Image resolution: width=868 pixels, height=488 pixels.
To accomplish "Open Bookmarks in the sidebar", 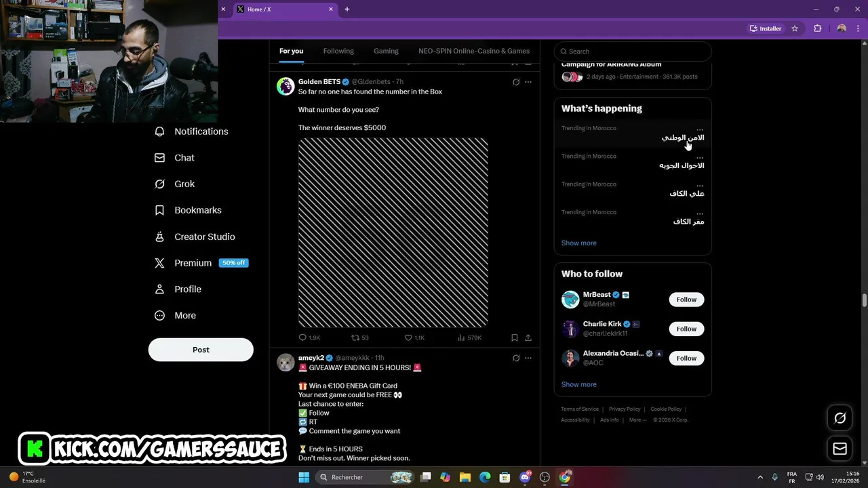I will pyautogui.click(x=189, y=210).
